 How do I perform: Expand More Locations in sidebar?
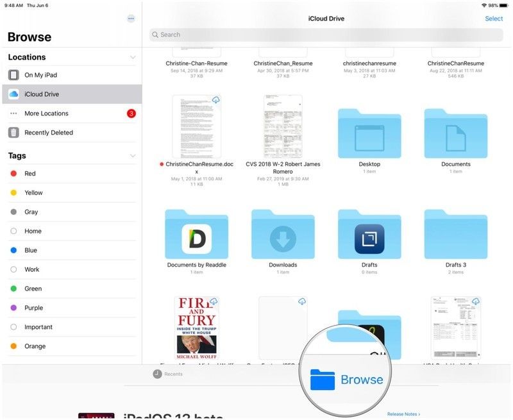[46, 113]
